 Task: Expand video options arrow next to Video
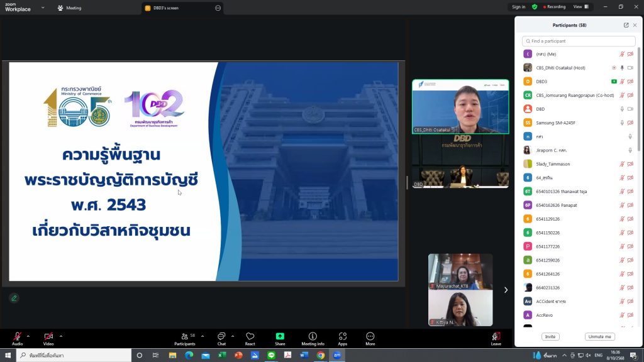point(60,336)
